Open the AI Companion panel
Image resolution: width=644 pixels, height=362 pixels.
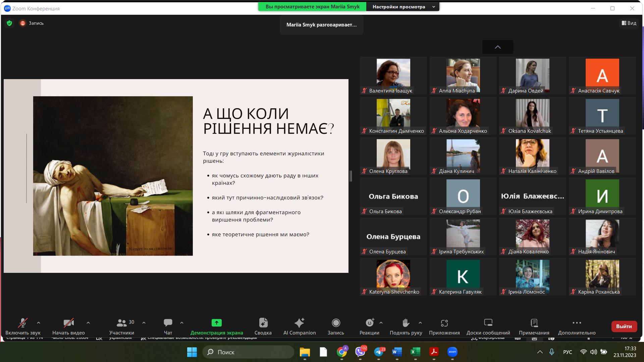299,326
